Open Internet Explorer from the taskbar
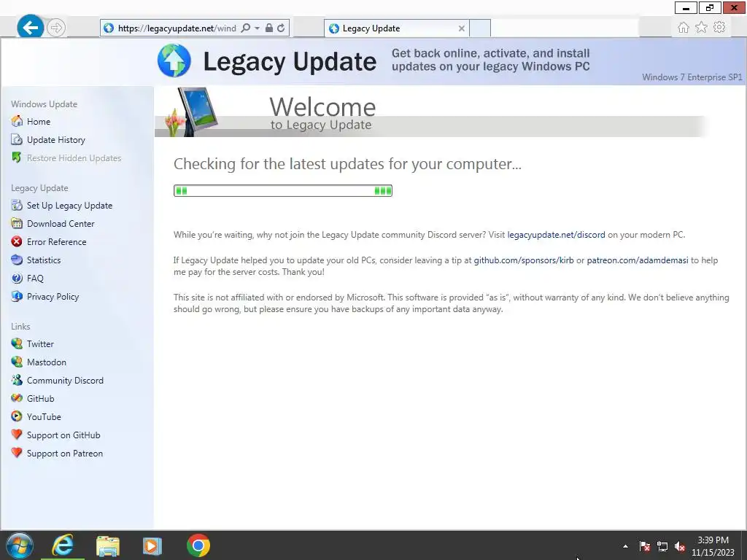Image resolution: width=747 pixels, height=560 pixels. (63, 545)
